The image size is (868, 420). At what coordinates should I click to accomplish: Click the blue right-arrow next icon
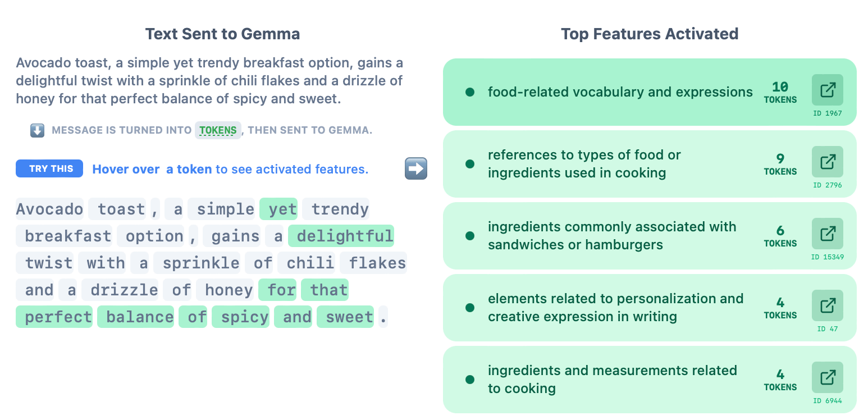pos(416,168)
